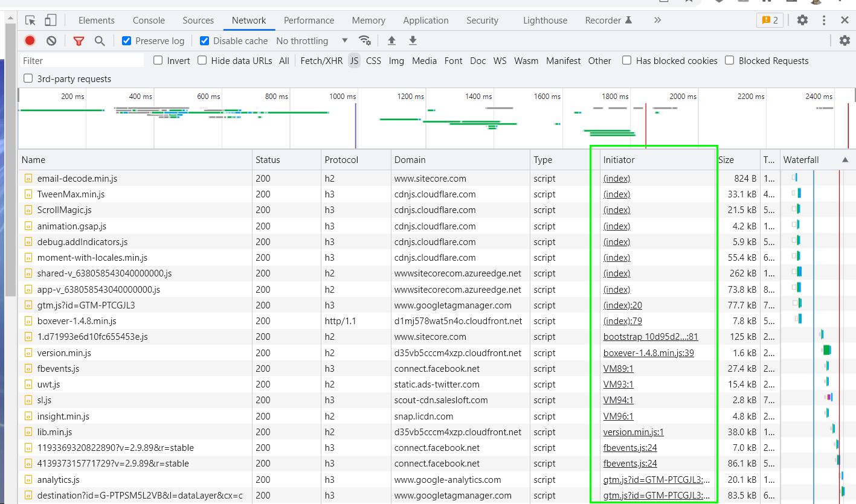The height and width of the screenshot is (504, 856).
Task: Stop recording network log (red dot)
Action: [30, 41]
